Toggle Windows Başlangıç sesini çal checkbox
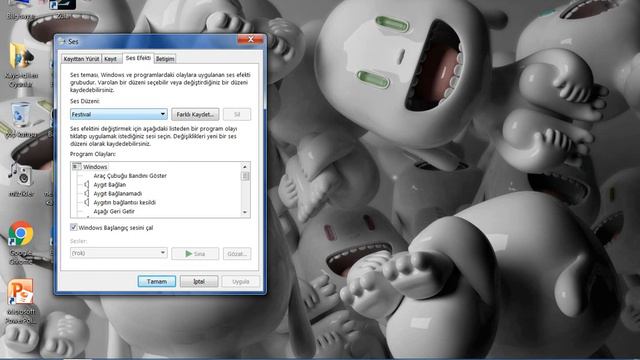The image size is (640, 360). pos(74,227)
